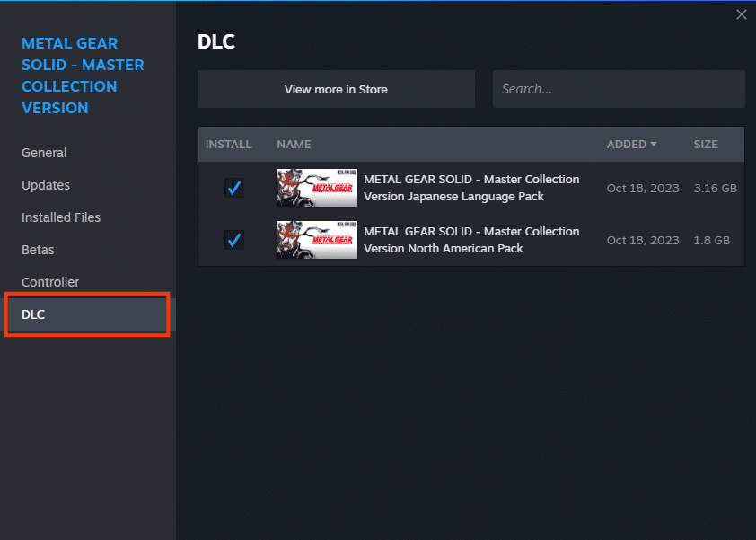Screen dimensions: 756x540
Task: Switch to the Updates tab
Action: click(x=45, y=185)
